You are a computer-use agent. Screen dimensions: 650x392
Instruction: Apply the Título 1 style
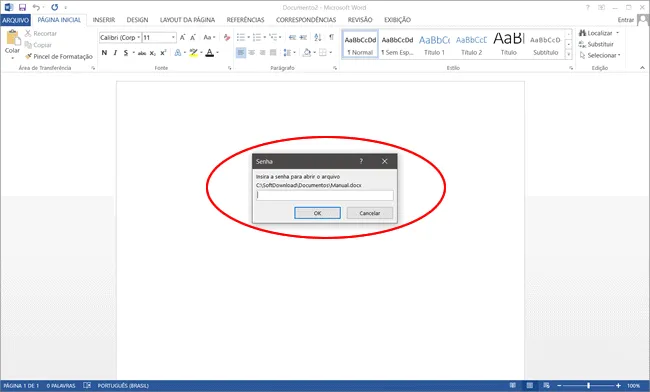click(434, 44)
